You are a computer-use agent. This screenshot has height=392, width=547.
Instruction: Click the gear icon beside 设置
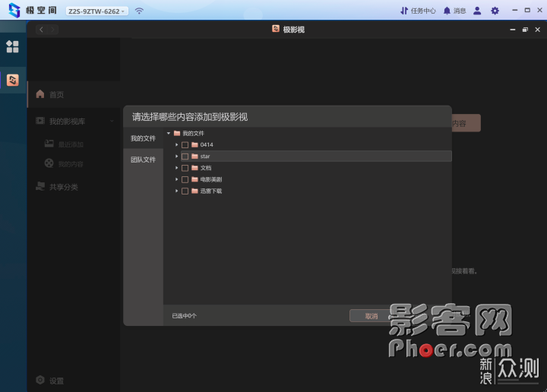[x=40, y=380]
